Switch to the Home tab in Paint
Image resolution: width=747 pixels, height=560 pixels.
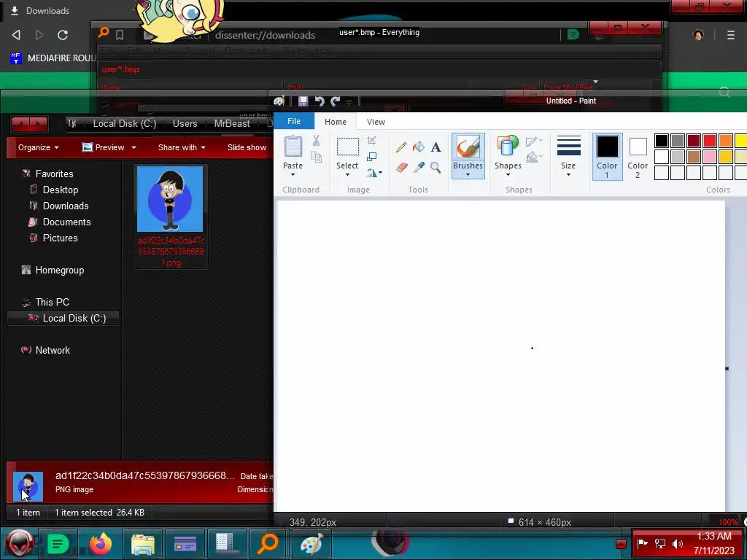tap(336, 122)
